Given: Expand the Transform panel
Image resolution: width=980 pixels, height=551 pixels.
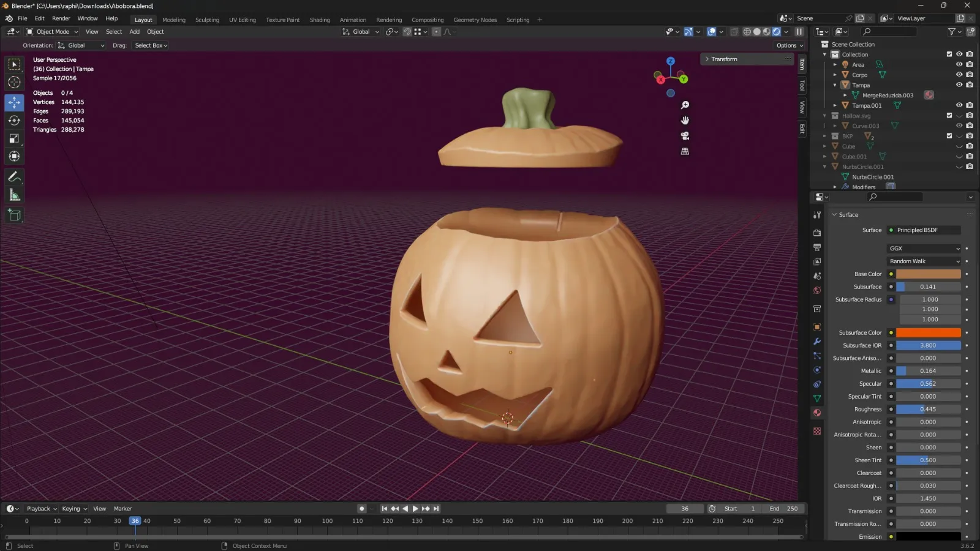Looking at the screenshot, I should pos(724,59).
